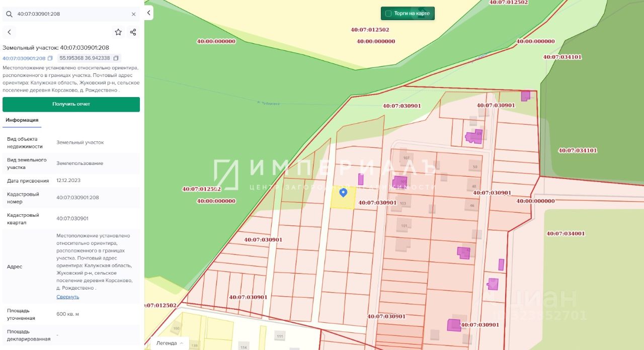Viewport: 644px width, 350px height.
Task: Click the blue location pin on map
Action: [x=343, y=192]
